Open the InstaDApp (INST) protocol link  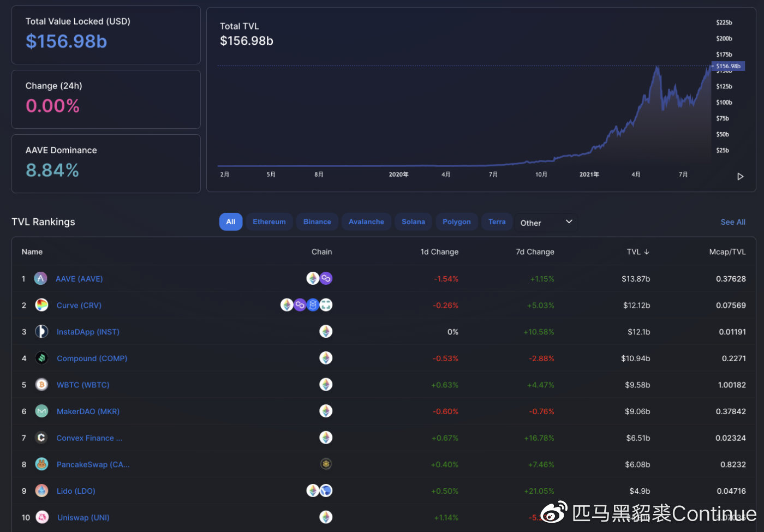(x=88, y=332)
